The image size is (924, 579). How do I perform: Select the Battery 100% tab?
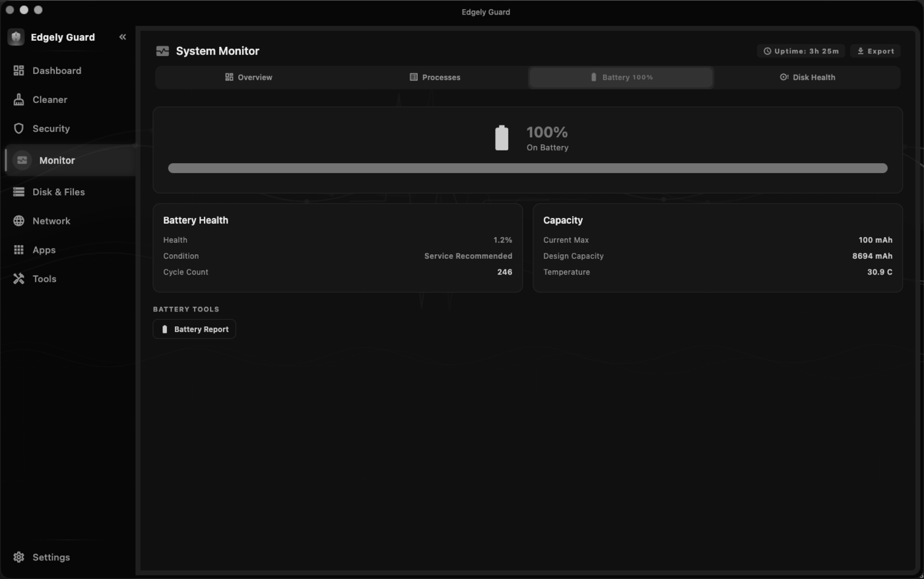tap(621, 77)
